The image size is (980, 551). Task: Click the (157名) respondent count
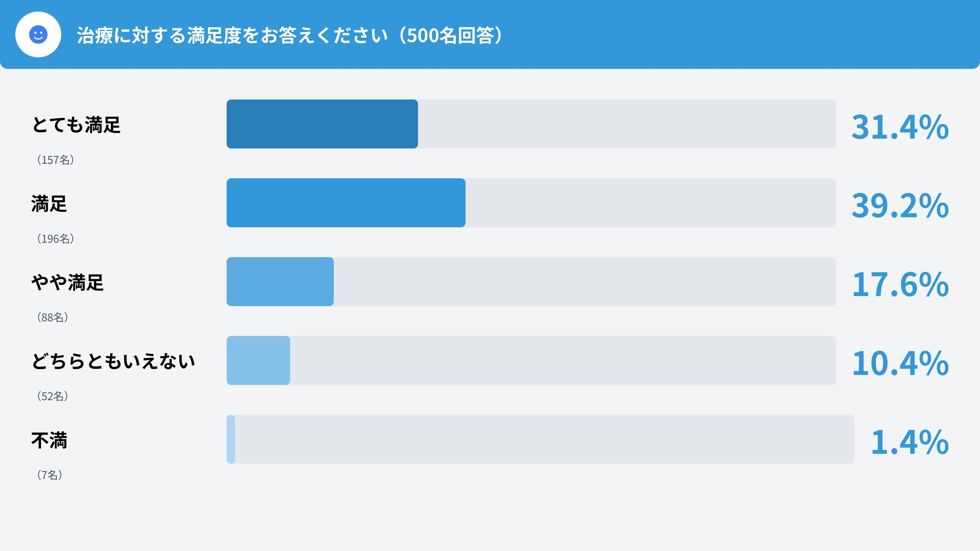(x=55, y=160)
